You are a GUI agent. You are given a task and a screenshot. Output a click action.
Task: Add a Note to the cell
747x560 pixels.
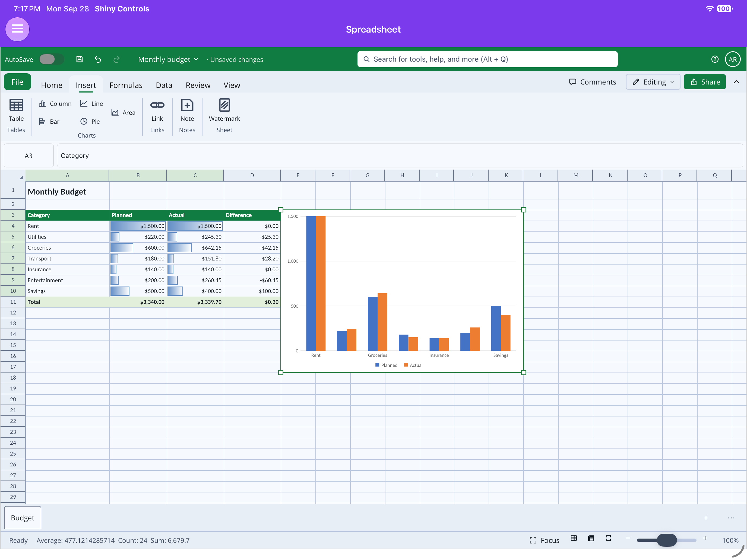point(187,110)
